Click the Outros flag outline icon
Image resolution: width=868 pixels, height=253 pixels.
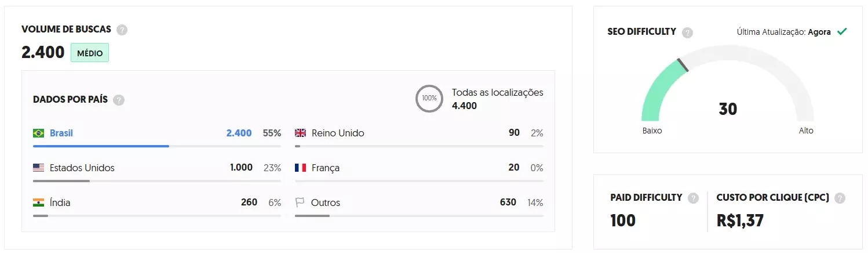pos(300,203)
